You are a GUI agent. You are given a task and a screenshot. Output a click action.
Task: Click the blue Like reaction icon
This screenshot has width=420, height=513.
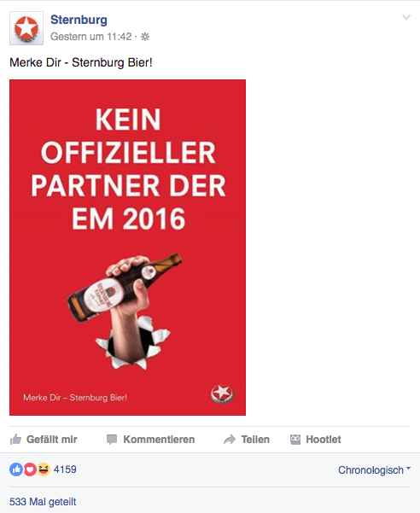pos(16,469)
